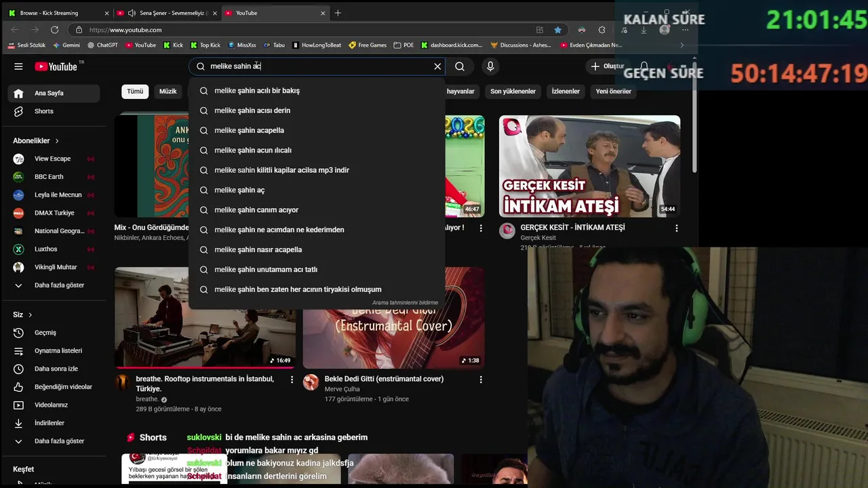Select Son yüklenenler filter chip
Screen dimensions: 868x488
pos(513,91)
